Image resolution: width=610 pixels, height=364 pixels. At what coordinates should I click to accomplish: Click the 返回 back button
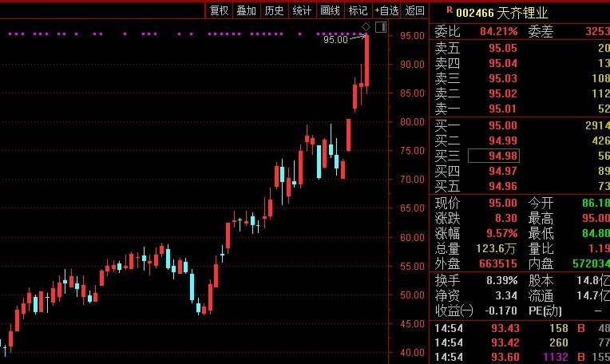[x=414, y=10]
